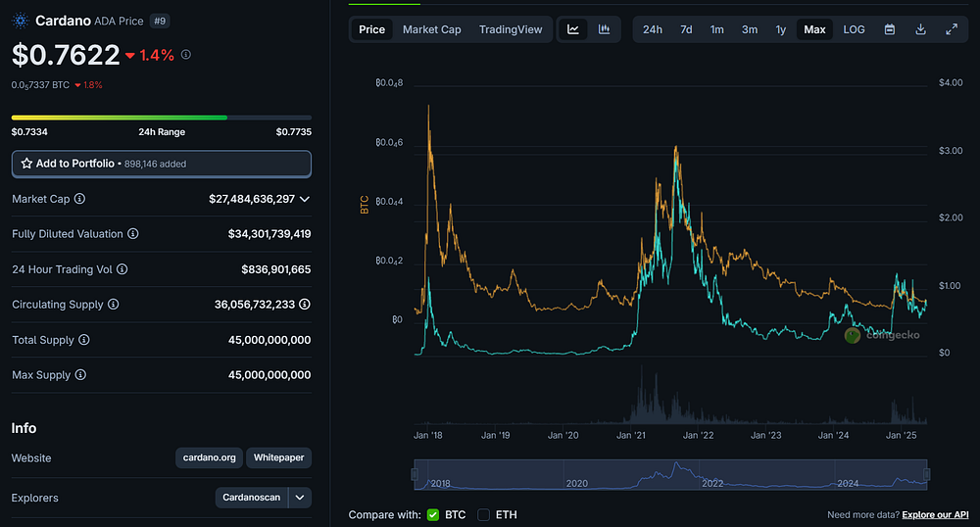Click the $0.7735 24h high value
980x527 pixels.
point(294,131)
